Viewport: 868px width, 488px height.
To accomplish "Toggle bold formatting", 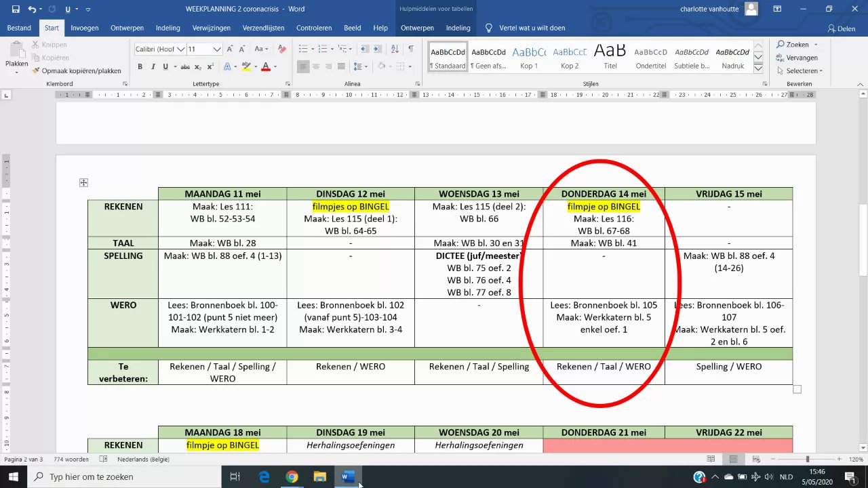I will click(x=140, y=67).
